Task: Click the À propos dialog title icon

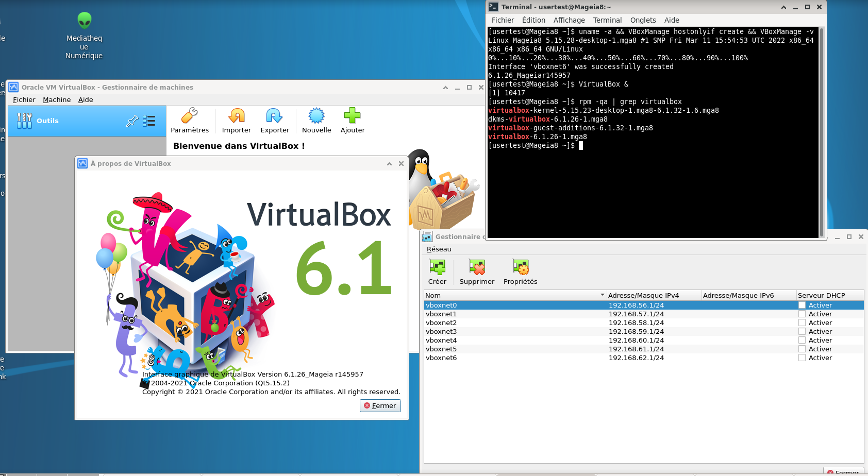Action: point(82,163)
